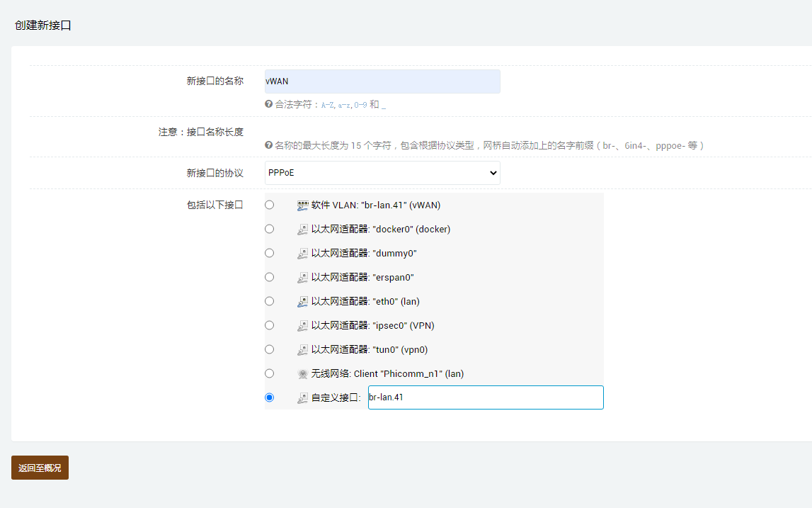Click the ipsec0 ethernet adapter icon
This screenshot has height=508, width=812.
coord(302,326)
